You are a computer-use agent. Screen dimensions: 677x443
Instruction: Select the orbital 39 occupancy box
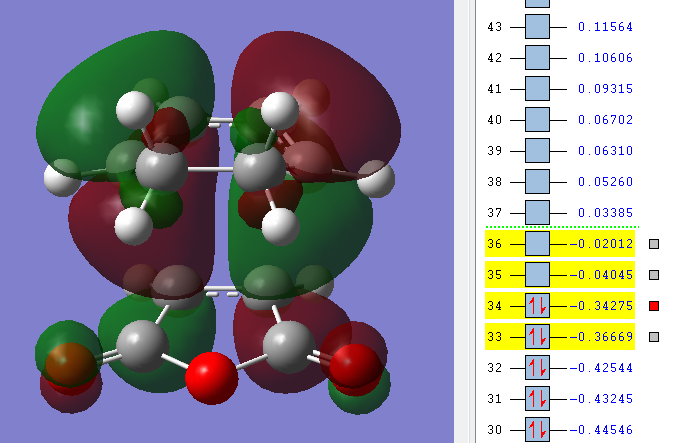tap(537, 151)
